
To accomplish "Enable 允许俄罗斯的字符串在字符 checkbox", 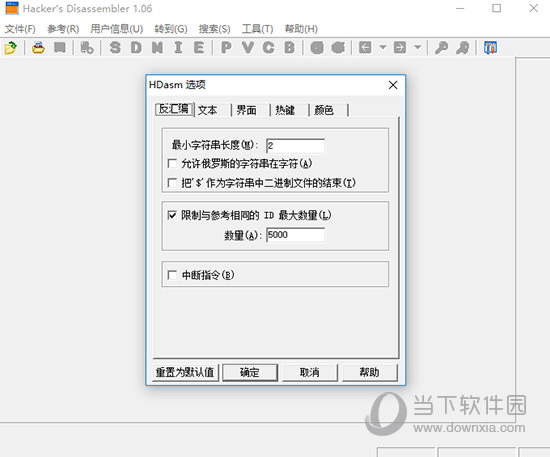I will pyautogui.click(x=172, y=163).
